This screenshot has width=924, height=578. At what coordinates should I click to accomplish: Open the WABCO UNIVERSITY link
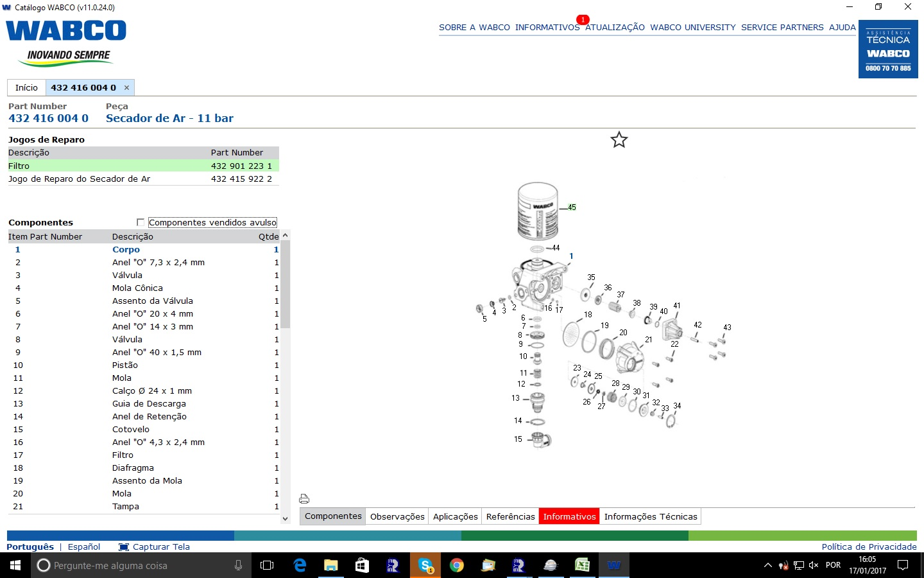[x=692, y=28]
